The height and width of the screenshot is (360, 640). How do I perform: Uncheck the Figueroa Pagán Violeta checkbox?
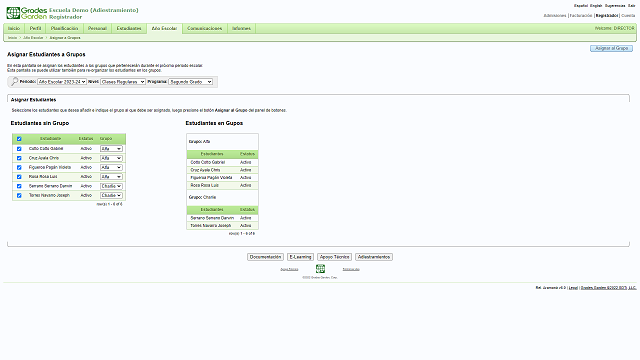click(x=19, y=168)
